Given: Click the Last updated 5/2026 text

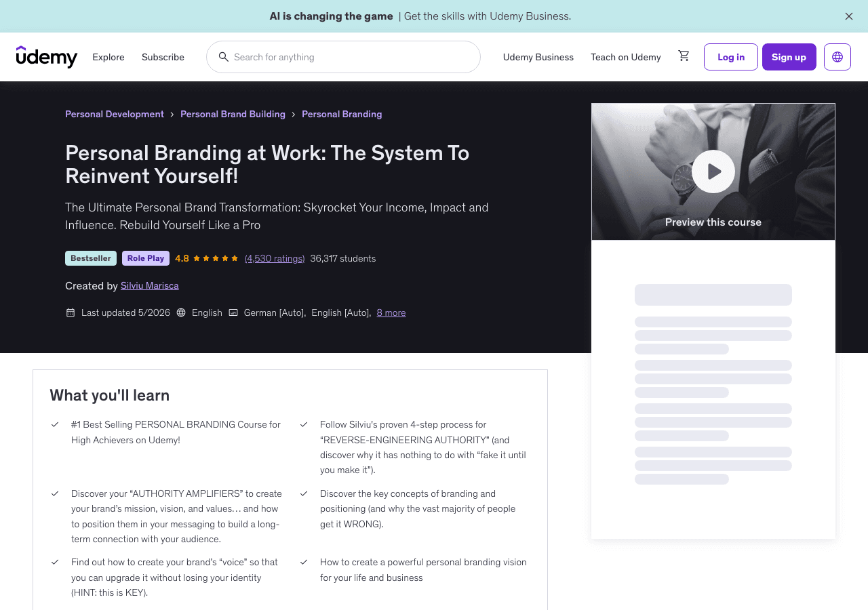Looking at the screenshot, I should [x=125, y=312].
